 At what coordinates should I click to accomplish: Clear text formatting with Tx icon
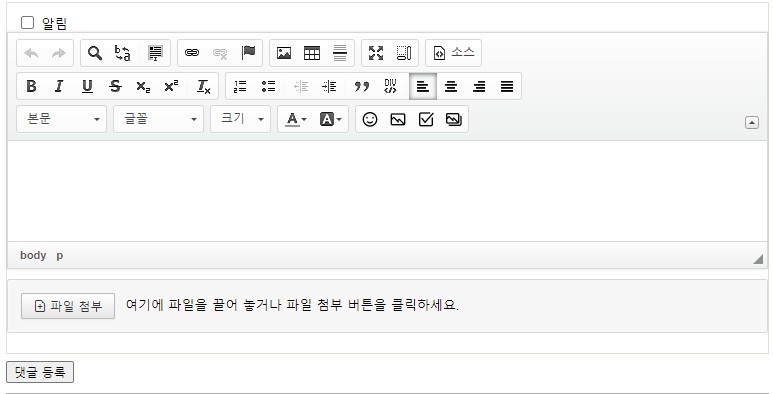(204, 86)
